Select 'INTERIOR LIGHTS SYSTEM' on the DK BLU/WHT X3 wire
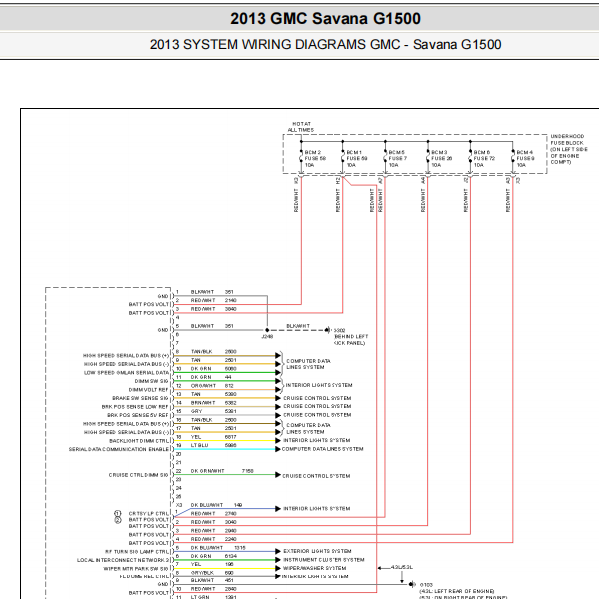 [x=316, y=508]
